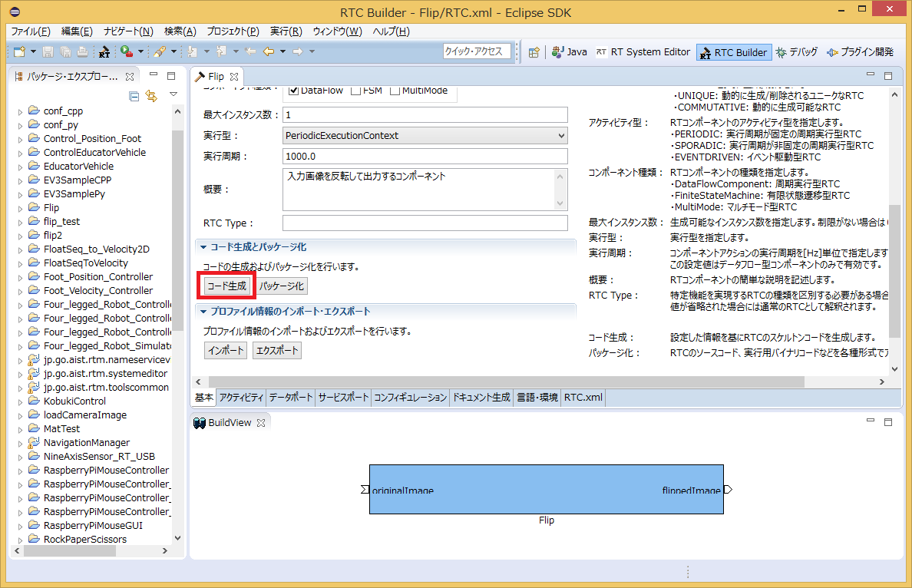This screenshot has height=588, width=912.
Task: Maximize the Package Explorer panel
Action: pos(171,75)
